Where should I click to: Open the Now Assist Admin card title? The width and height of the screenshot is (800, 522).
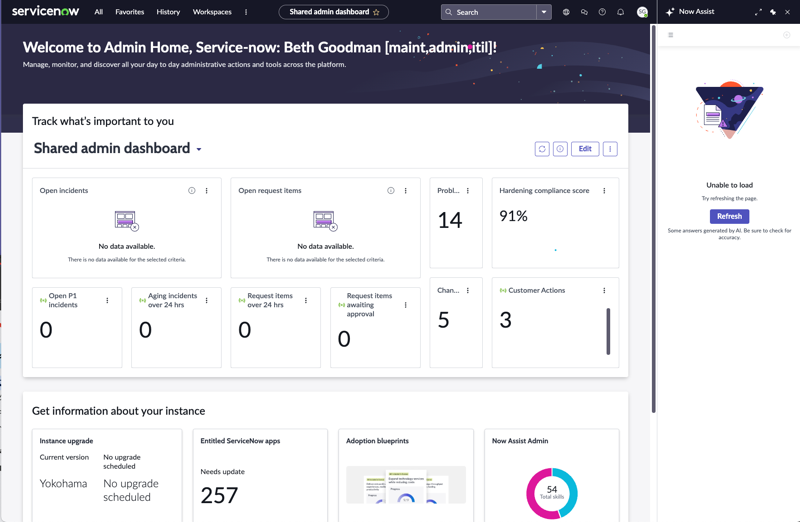pos(520,441)
